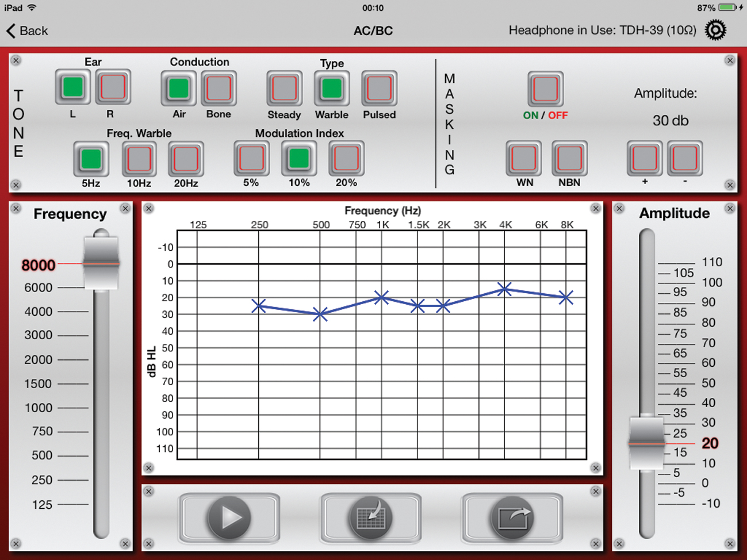Screen dimensions: 747x560
Task: Switch conduction to Bone
Action: point(219,89)
